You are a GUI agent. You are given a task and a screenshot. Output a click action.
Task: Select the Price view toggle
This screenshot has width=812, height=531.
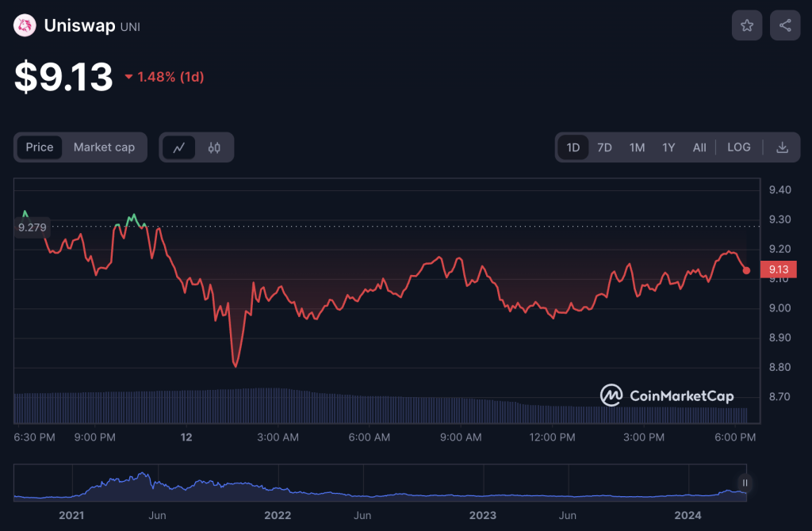40,147
